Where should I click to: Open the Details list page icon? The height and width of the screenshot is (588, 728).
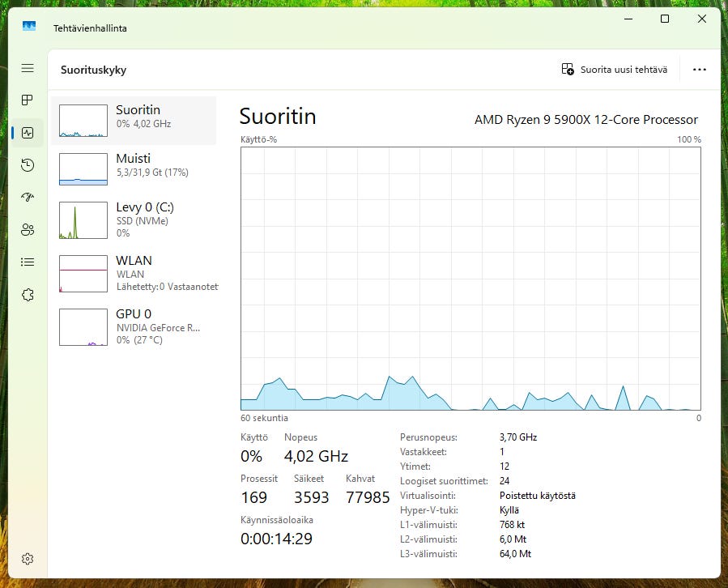(x=28, y=262)
